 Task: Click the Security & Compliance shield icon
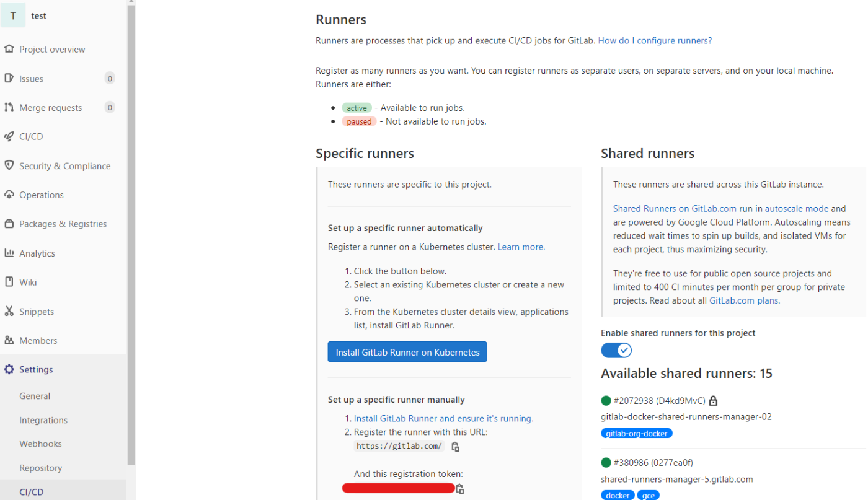[x=9, y=166]
